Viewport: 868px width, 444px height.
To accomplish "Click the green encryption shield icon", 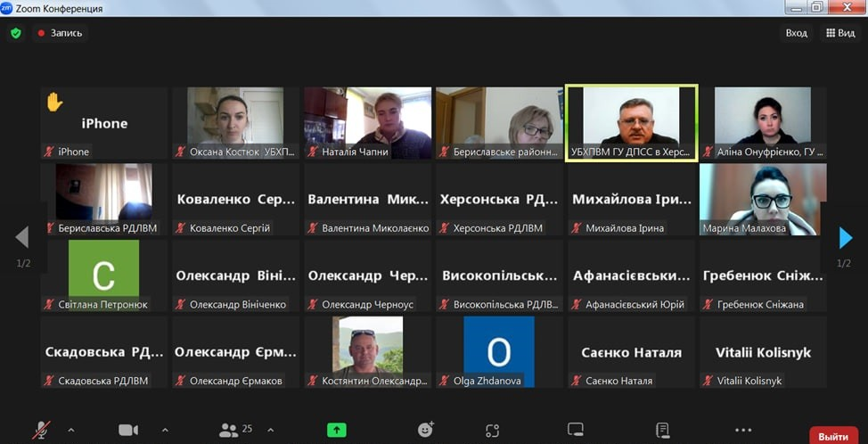I will point(16,33).
